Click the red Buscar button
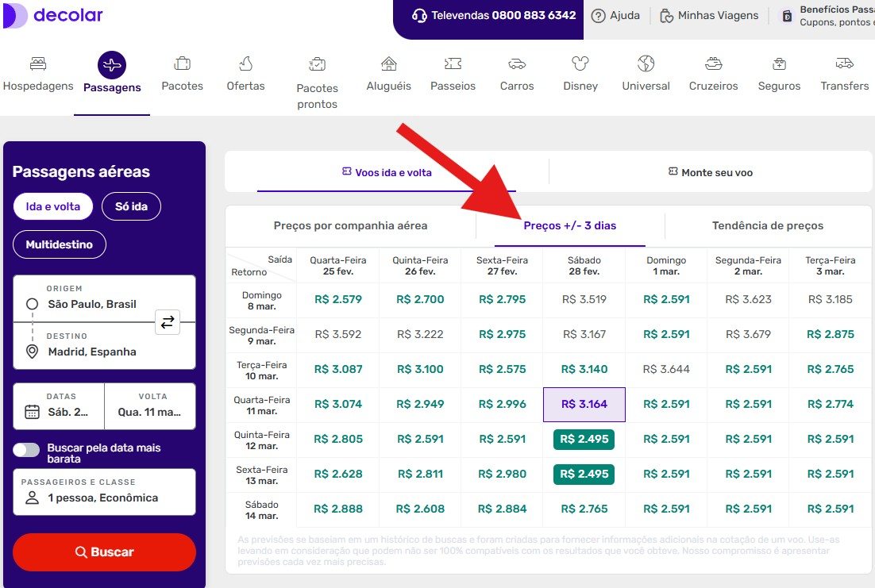This screenshot has width=875, height=588. 104,551
